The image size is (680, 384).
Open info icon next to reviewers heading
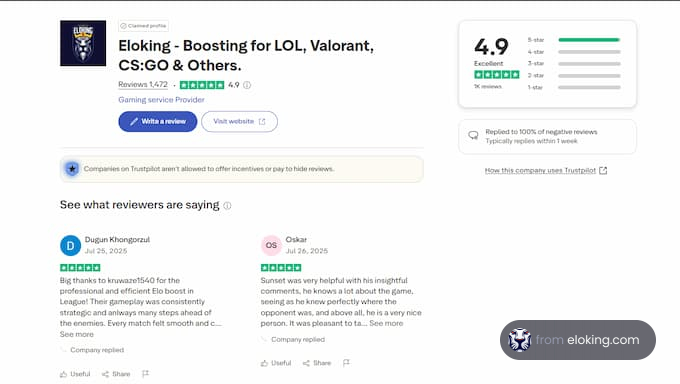click(227, 206)
